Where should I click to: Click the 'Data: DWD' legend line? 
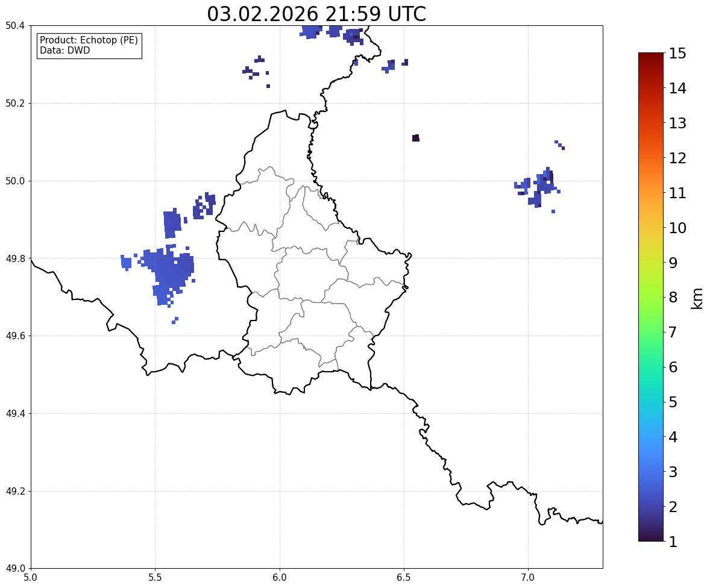(x=64, y=50)
